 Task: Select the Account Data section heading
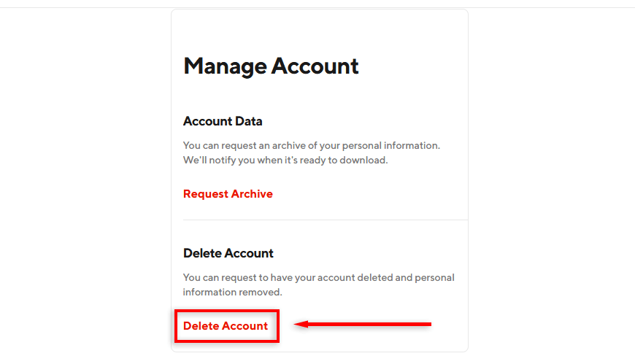click(x=223, y=121)
